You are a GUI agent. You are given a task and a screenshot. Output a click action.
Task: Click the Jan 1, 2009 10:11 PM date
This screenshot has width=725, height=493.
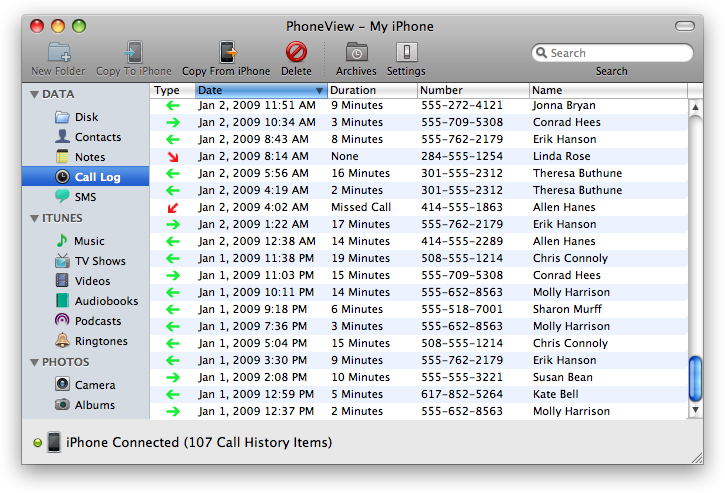tap(256, 292)
